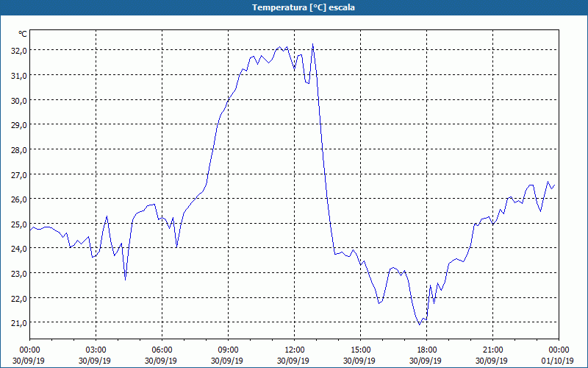This screenshot has width=588, height=368.
Task: Click the 21,0 axis value
Action: click(19, 323)
